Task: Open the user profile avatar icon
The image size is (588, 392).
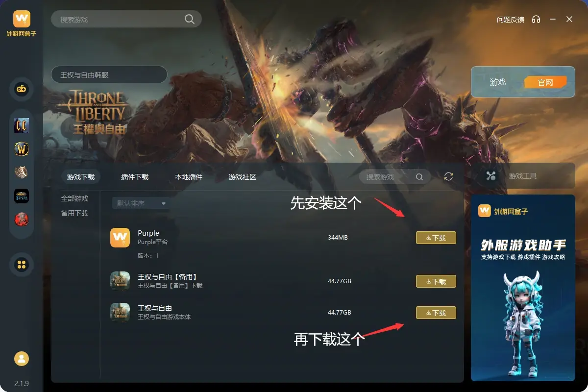Action: tap(22, 359)
